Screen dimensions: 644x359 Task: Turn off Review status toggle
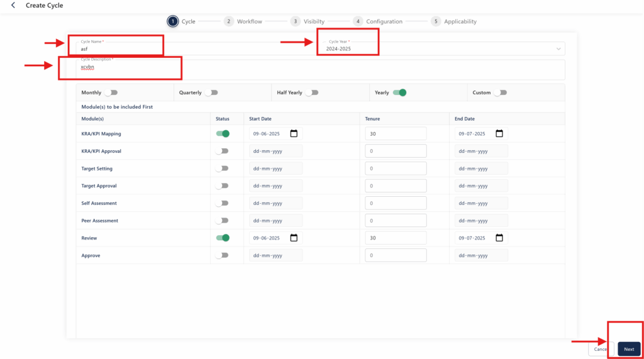click(x=223, y=238)
